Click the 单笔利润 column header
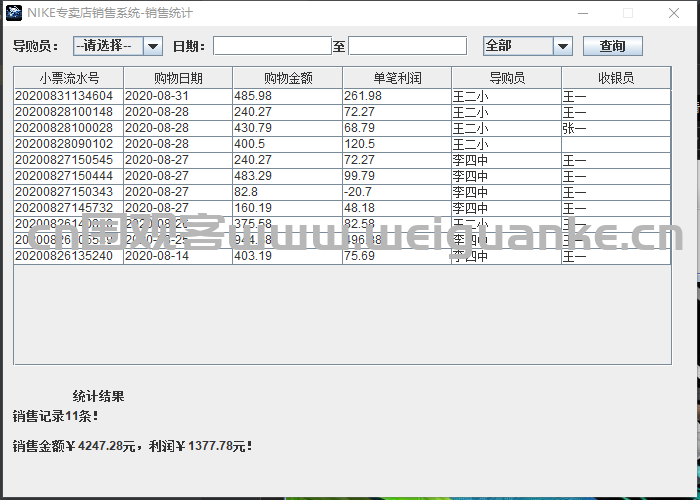700x500 pixels. [397, 78]
